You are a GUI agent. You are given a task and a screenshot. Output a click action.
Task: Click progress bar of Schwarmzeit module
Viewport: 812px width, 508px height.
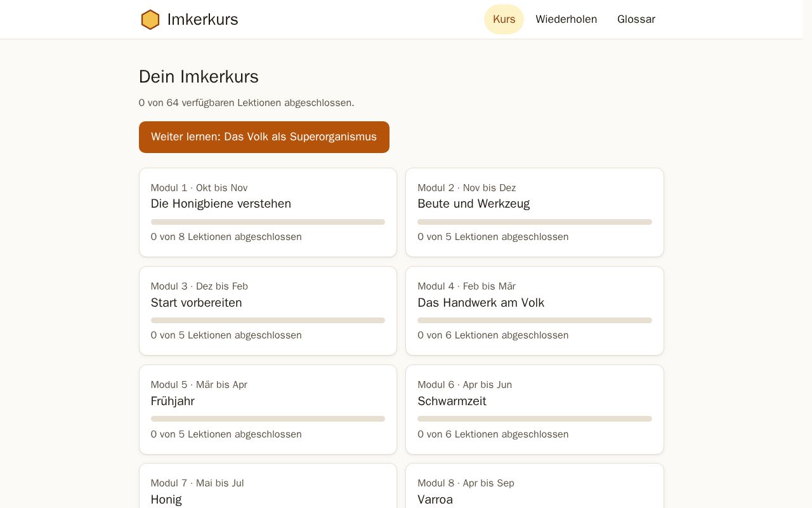pyautogui.click(x=535, y=419)
